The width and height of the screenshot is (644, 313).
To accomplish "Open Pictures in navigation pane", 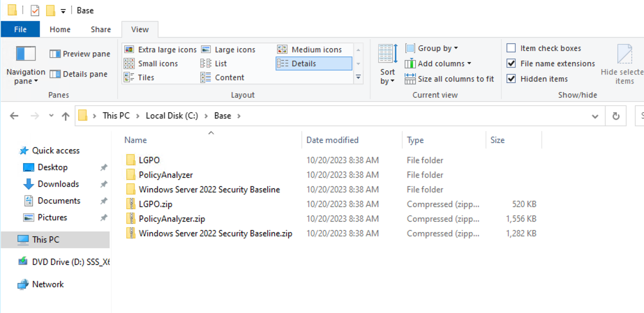I will (52, 217).
